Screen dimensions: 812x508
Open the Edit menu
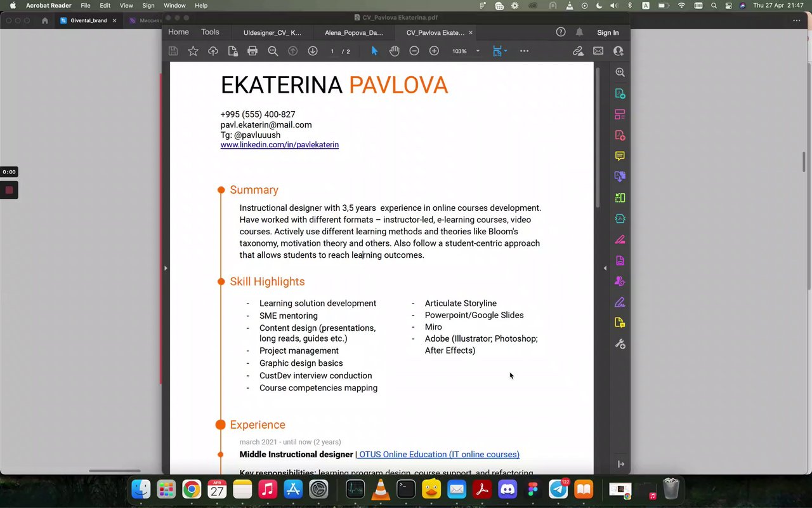[105, 5]
